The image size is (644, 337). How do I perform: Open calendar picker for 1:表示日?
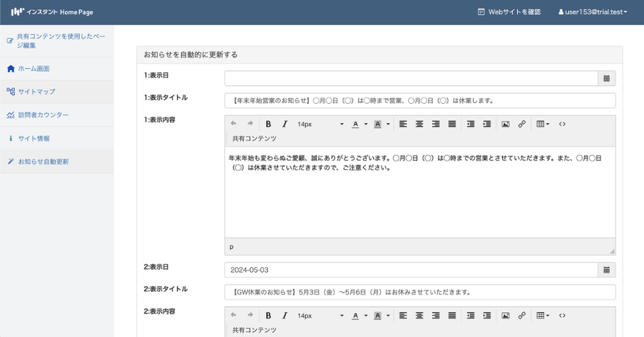(x=607, y=79)
